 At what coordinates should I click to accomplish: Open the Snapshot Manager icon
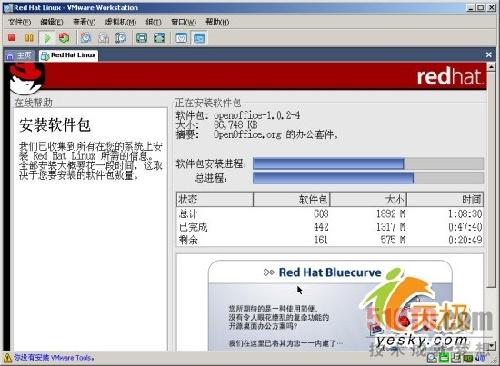click(x=121, y=38)
